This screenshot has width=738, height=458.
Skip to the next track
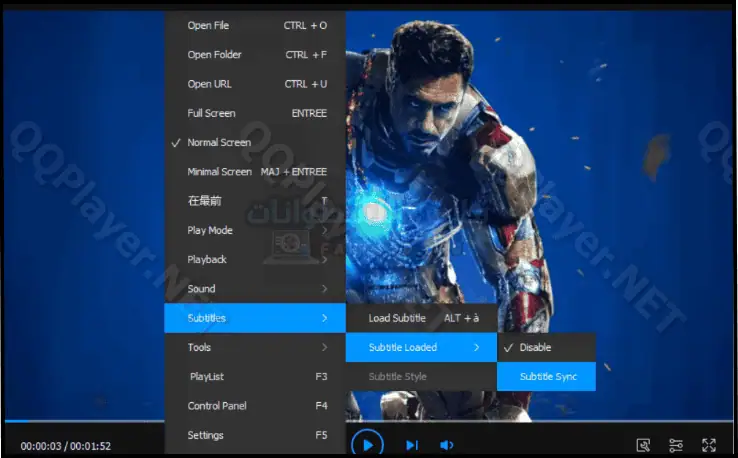point(411,445)
